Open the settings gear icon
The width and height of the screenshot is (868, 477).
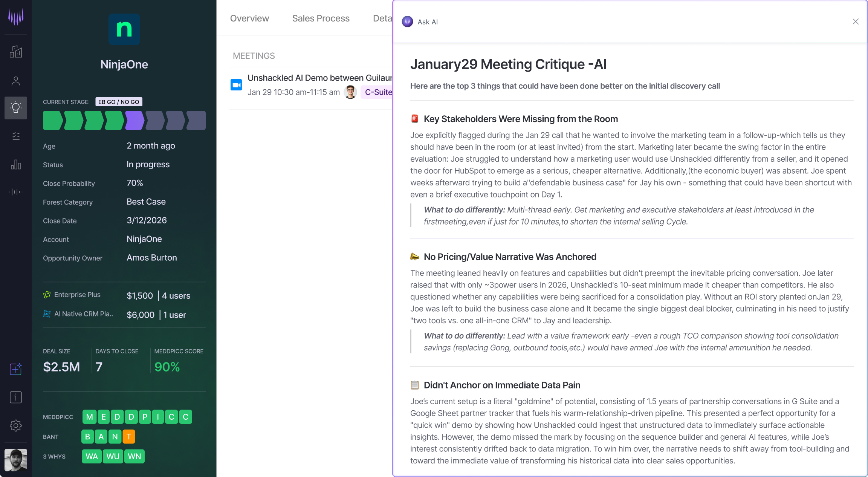coord(16,425)
